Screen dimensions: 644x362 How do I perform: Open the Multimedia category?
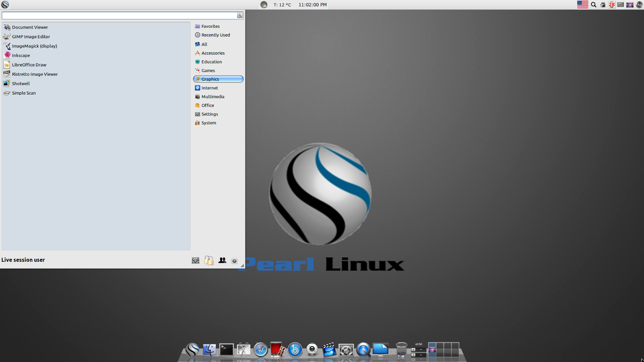(218, 97)
